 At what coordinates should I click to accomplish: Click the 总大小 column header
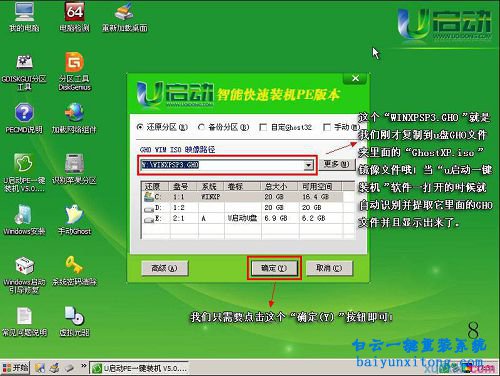279,186
